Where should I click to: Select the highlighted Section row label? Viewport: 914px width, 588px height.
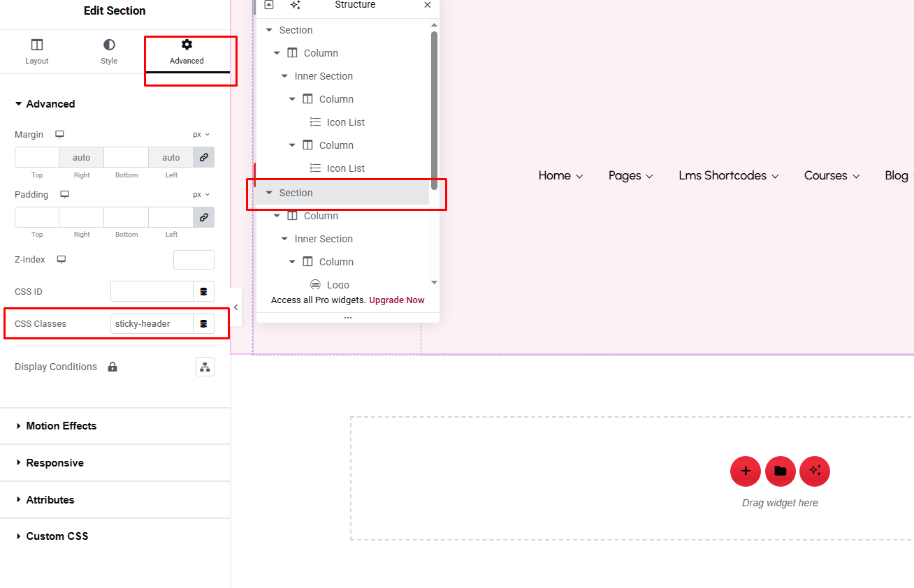click(296, 193)
